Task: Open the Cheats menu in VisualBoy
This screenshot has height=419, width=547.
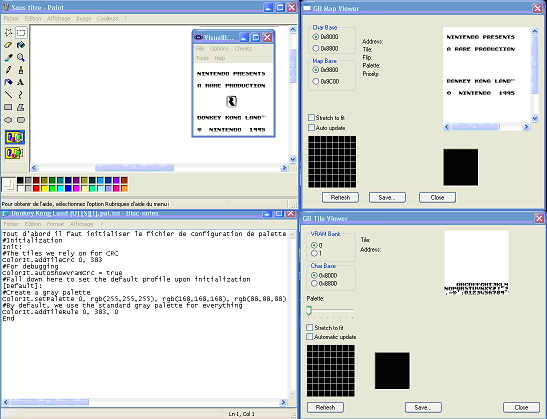Action: point(243,48)
